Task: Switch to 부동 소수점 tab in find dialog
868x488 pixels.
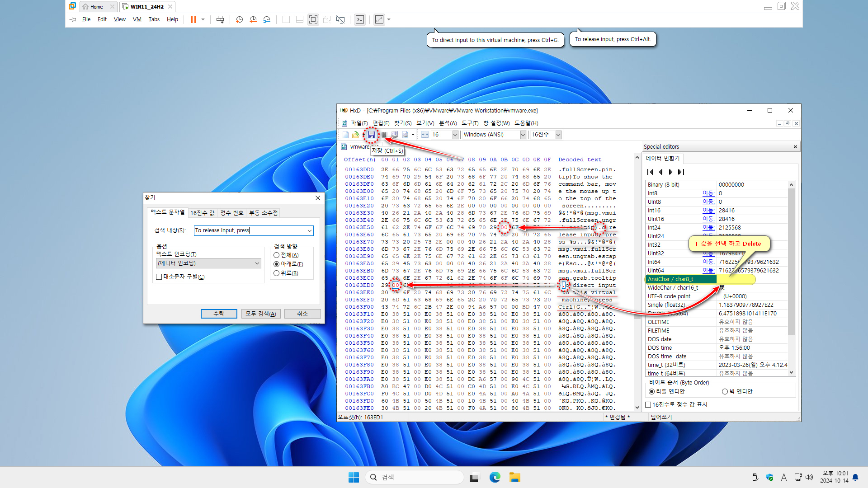Action: coord(263,213)
